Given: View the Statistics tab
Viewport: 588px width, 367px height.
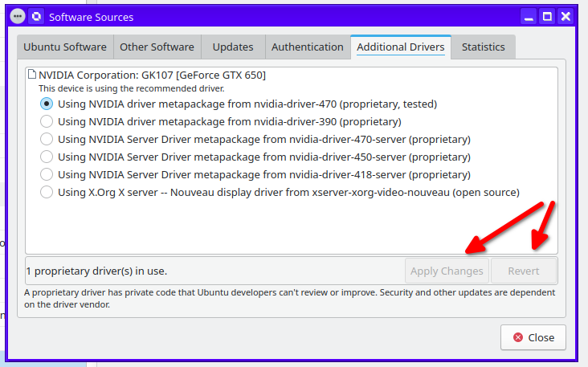Looking at the screenshot, I should [x=484, y=47].
